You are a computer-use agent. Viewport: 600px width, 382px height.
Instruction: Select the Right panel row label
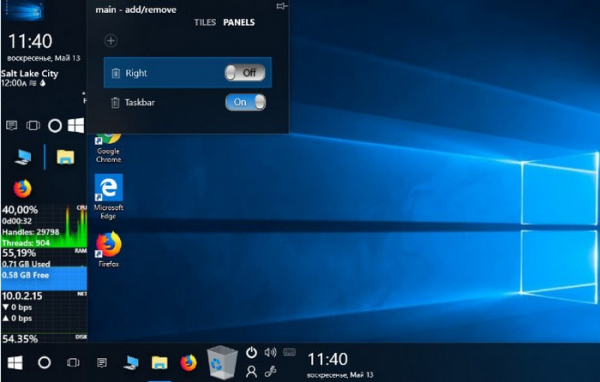136,73
